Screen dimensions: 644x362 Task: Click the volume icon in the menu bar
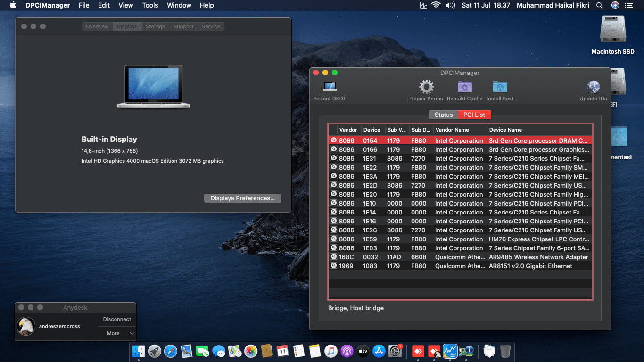(x=450, y=5)
